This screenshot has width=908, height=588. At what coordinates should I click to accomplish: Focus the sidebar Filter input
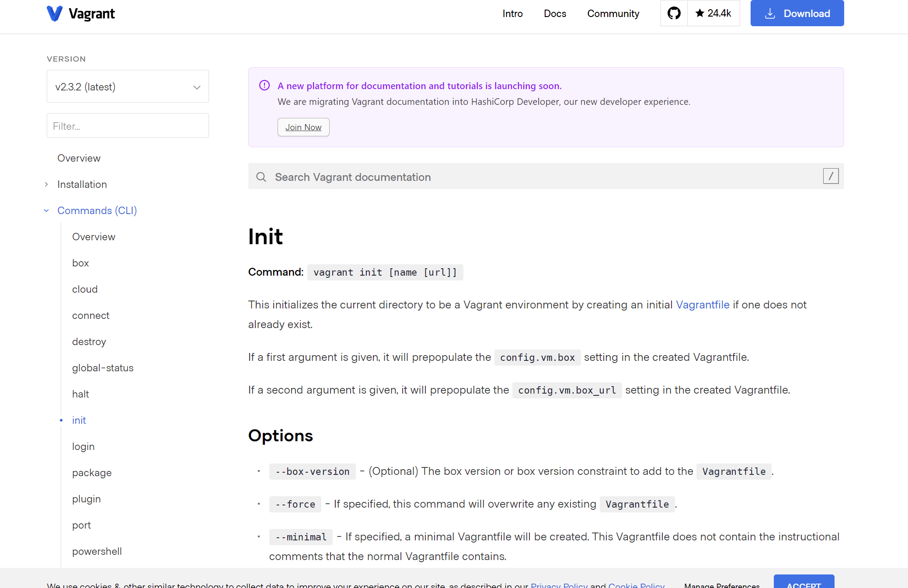pos(128,126)
